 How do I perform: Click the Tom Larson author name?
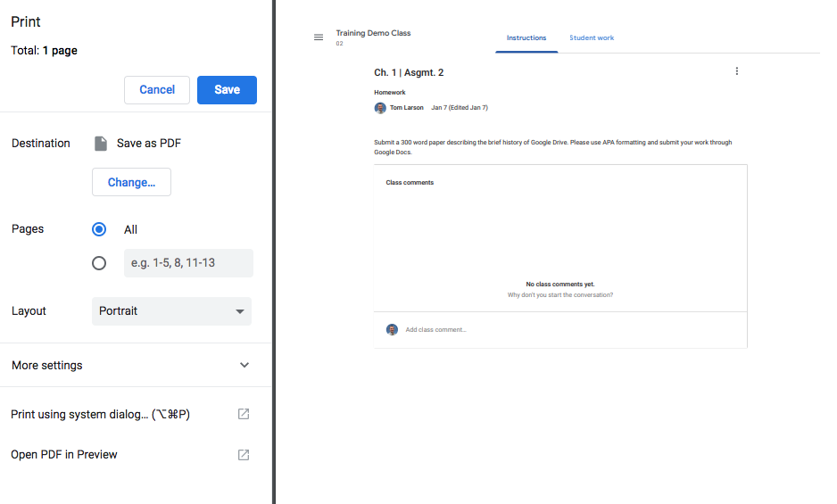pos(406,108)
